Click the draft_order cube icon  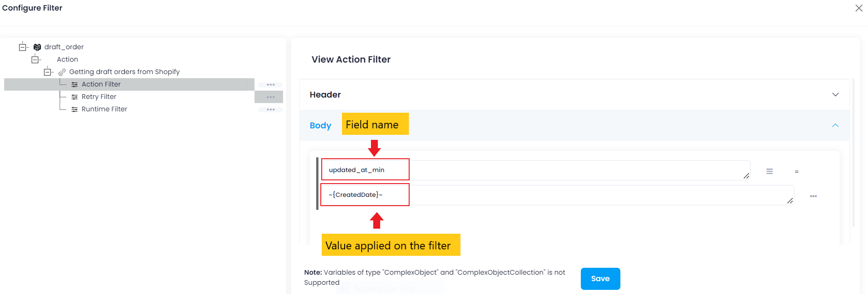click(37, 47)
